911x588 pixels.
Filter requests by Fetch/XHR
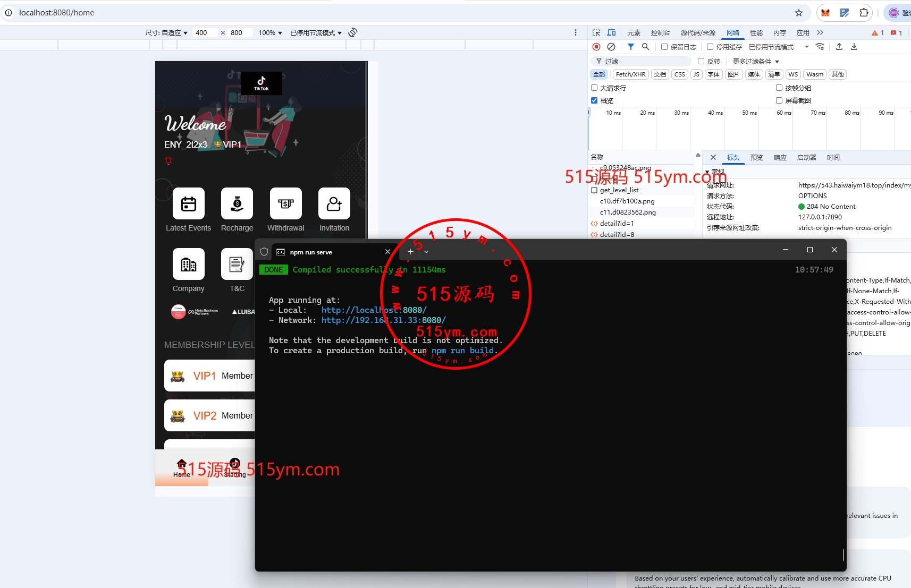point(630,74)
